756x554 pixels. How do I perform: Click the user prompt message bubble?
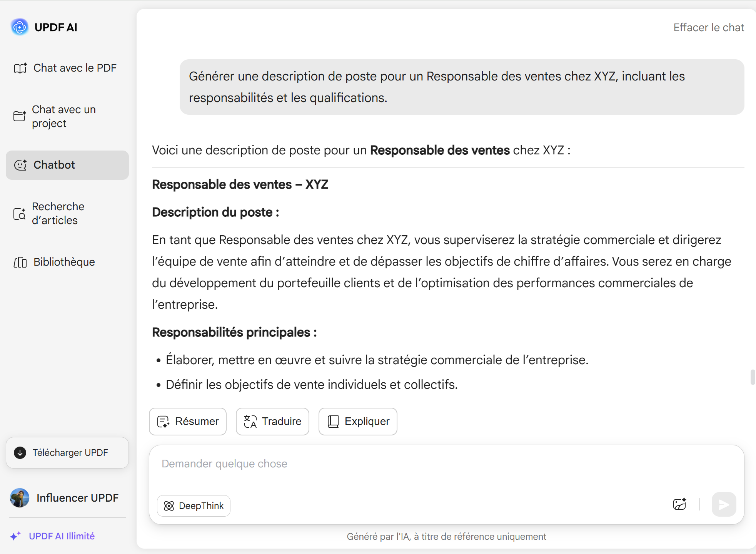point(462,87)
